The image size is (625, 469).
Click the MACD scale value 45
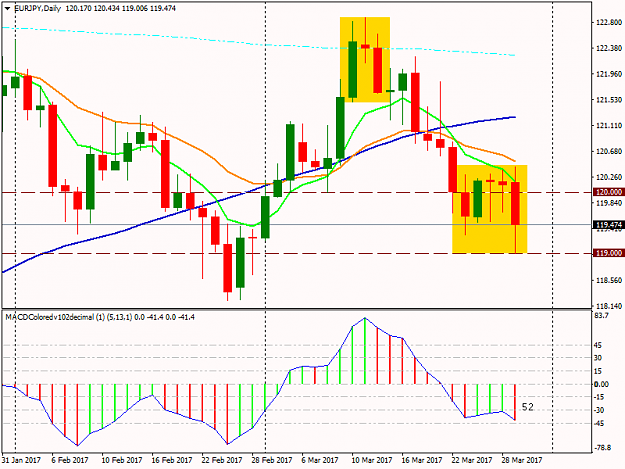coord(598,345)
